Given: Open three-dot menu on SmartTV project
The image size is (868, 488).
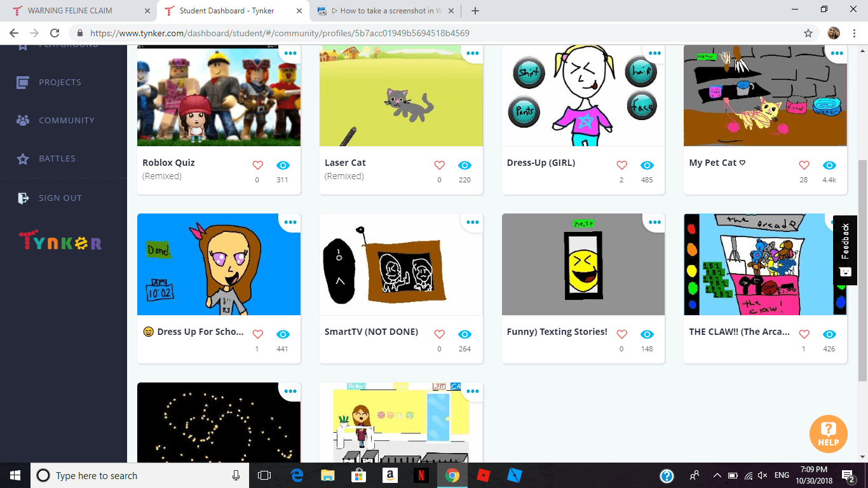Looking at the screenshot, I should tap(473, 222).
